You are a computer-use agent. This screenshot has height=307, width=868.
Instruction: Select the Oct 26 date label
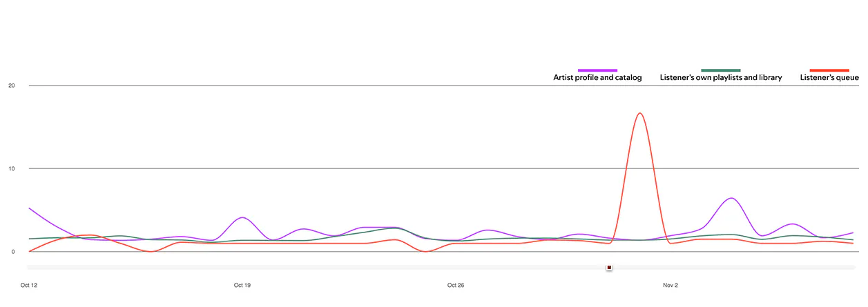click(455, 285)
